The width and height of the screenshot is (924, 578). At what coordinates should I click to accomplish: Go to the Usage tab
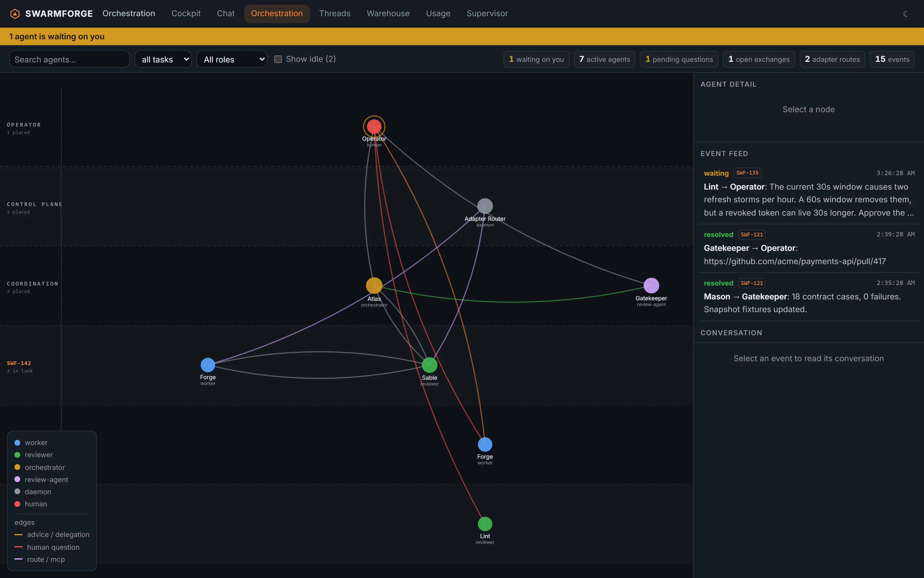click(438, 13)
